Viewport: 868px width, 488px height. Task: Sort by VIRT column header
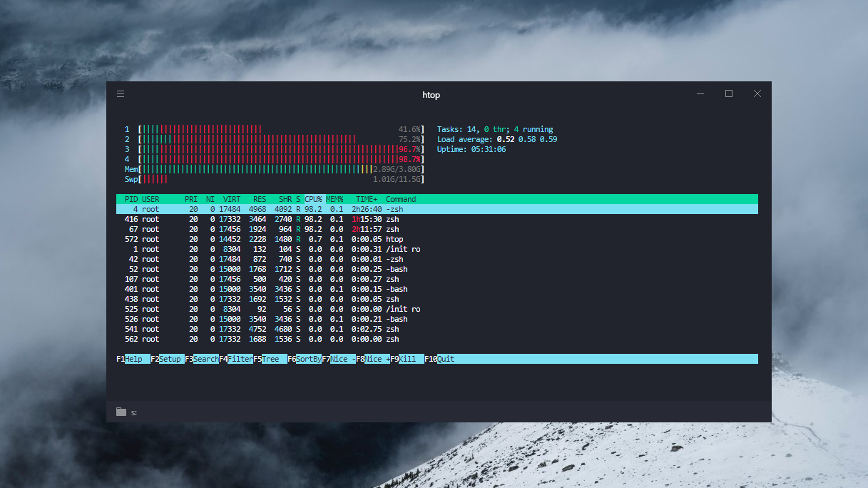(232, 199)
